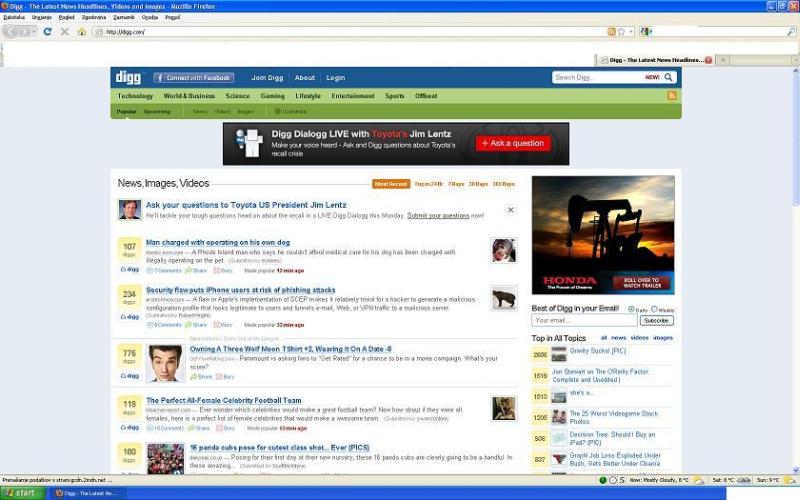
Task: Click the magnifier icon in Digg's search box
Action: 669,77
